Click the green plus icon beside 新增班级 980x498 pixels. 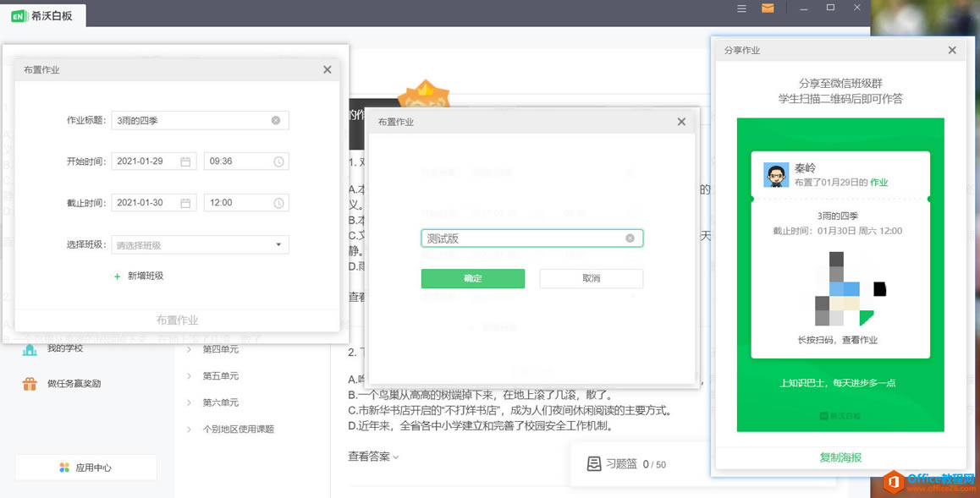pos(117,276)
